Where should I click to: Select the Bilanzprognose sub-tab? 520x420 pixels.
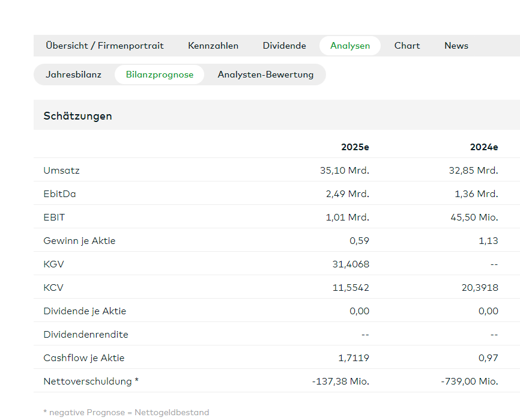click(x=160, y=75)
